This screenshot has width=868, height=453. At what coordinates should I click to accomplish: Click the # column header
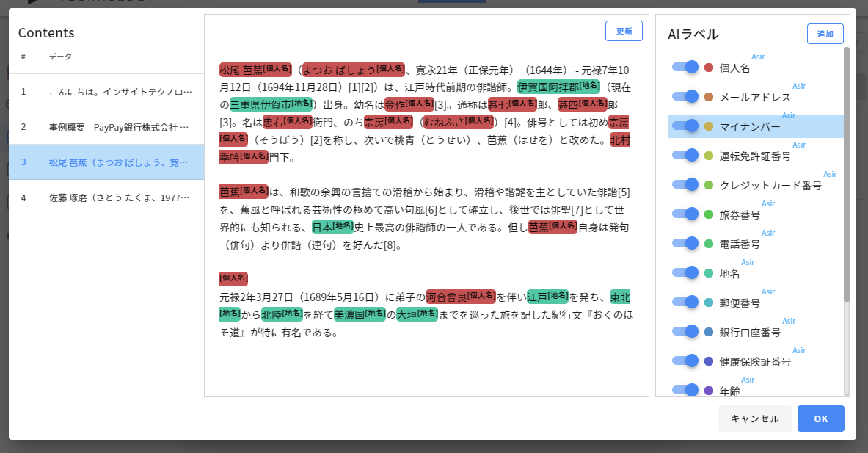coord(23,57)
